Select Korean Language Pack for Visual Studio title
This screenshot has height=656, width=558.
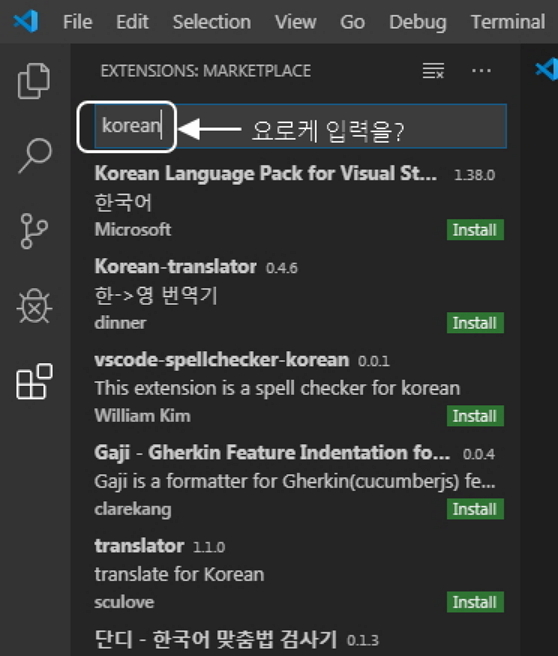[266, 174]
